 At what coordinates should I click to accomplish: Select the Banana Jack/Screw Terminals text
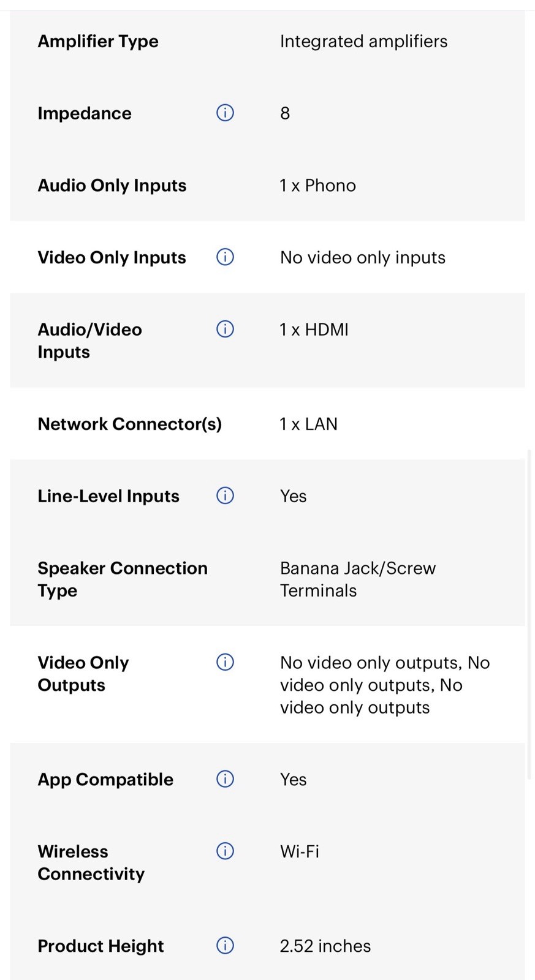point(358,579)
